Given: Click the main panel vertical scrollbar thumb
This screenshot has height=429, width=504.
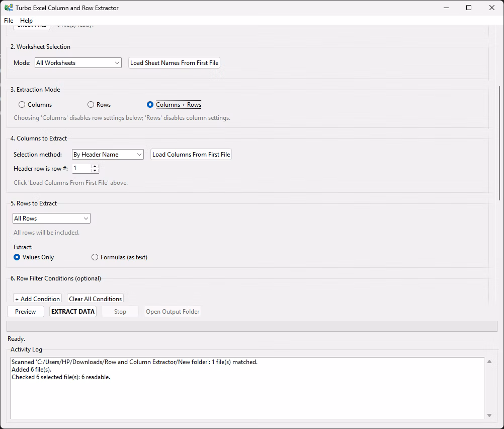Looking at the screenshot, I should tap(499, 143).
